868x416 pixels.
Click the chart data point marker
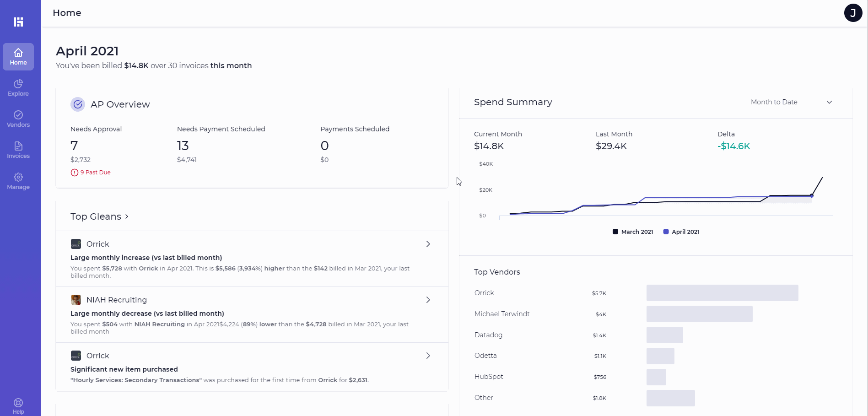coord(812,196)
